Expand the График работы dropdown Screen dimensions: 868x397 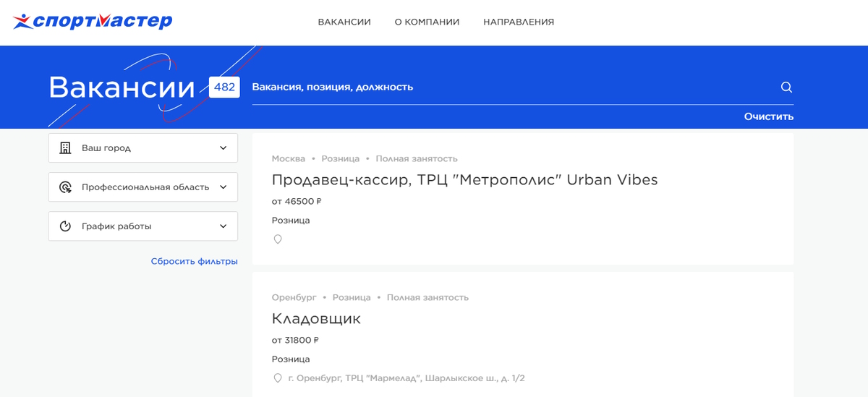143,226
